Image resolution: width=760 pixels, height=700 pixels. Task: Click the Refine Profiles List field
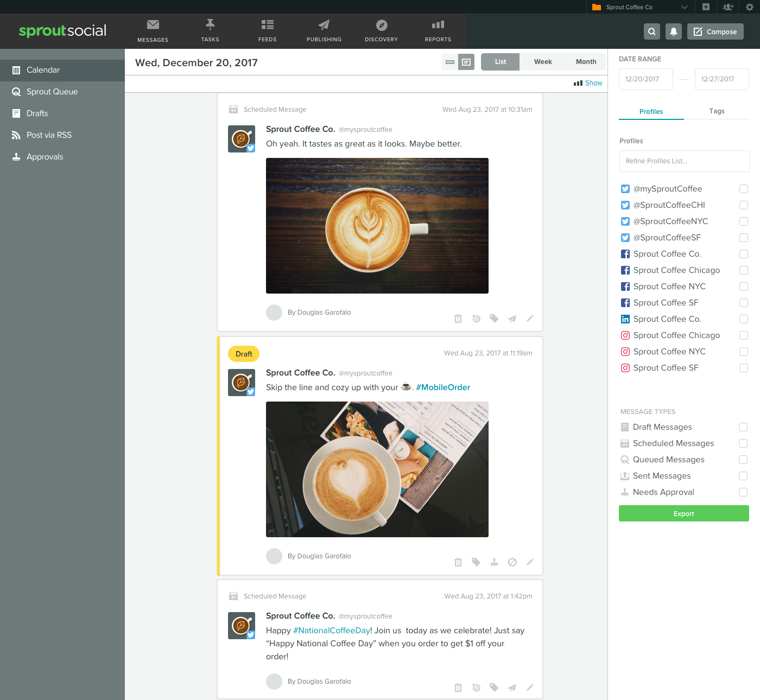click(684, 161)
